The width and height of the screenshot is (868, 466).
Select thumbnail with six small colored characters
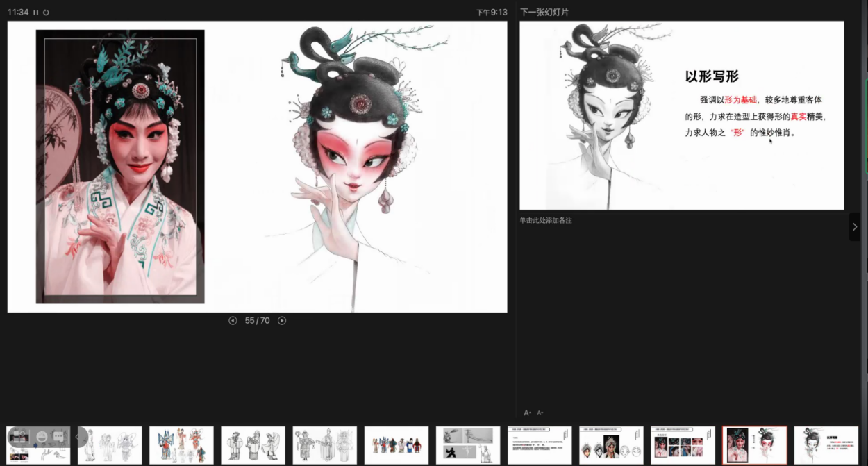pyautogui.click(x=396, y=445)
